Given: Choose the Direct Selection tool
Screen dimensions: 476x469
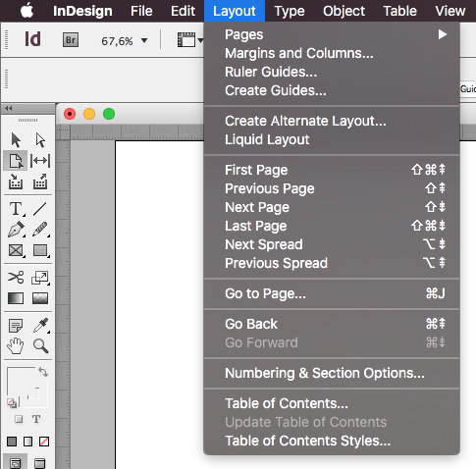Looking at the screenshot, I should 40,140.
